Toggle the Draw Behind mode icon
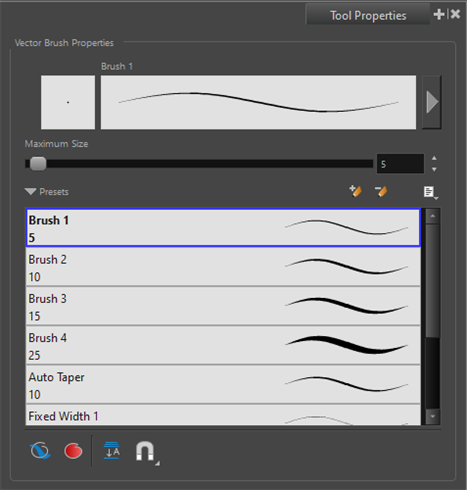Image resolution: width=467 pixels, height=490 pixels. coord(40,451)
